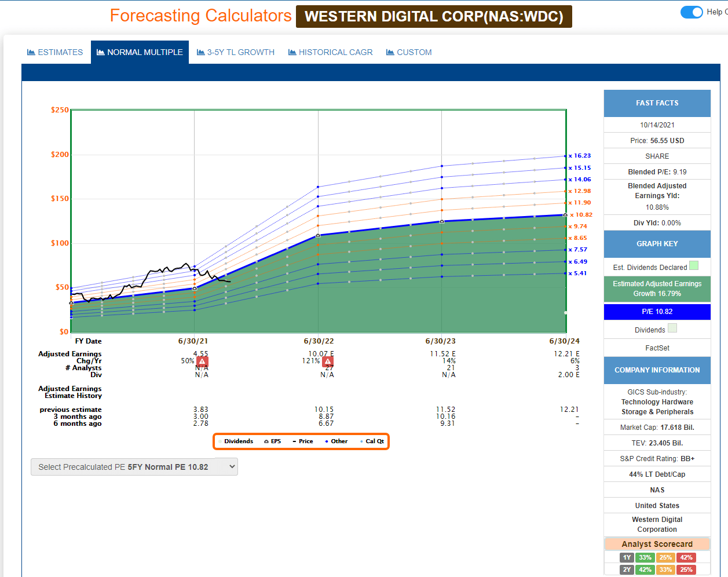Click the red warning triangle under 4.55 earnings
Screen dimensions: 728x577
[x=202, y=361]
